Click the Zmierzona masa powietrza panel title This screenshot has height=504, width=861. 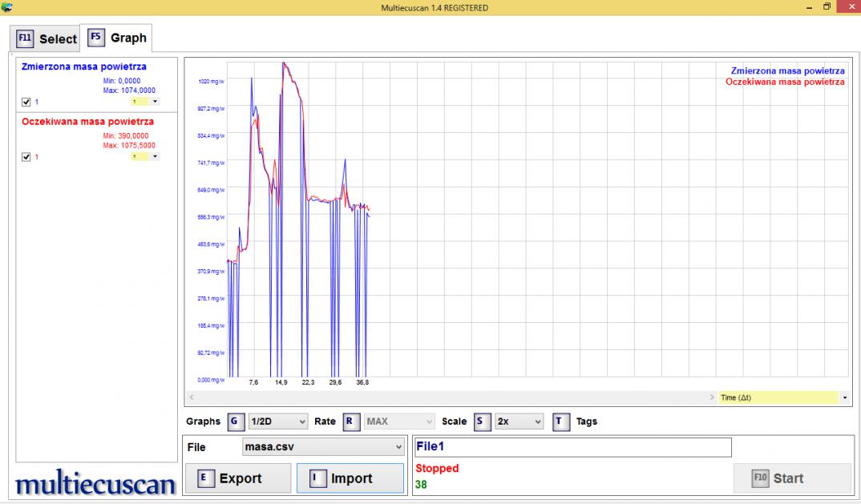(84, 67)
